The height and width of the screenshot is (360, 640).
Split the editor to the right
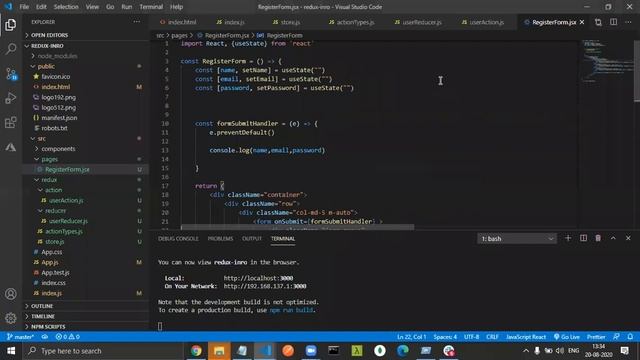click(613, 22)
